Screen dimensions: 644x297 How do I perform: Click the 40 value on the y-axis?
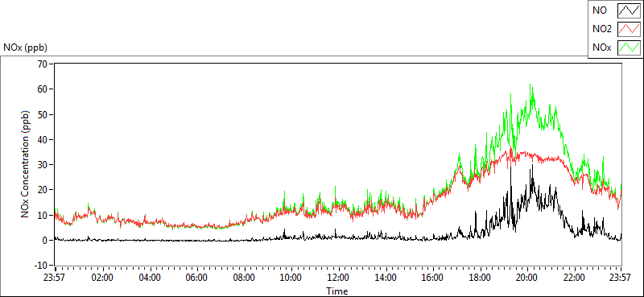(42, 140)
